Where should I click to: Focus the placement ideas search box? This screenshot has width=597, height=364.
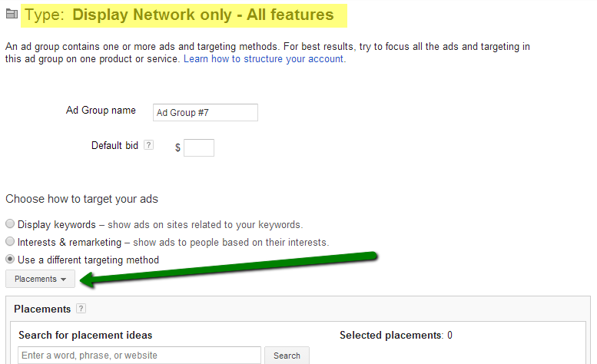coord(139,356)
